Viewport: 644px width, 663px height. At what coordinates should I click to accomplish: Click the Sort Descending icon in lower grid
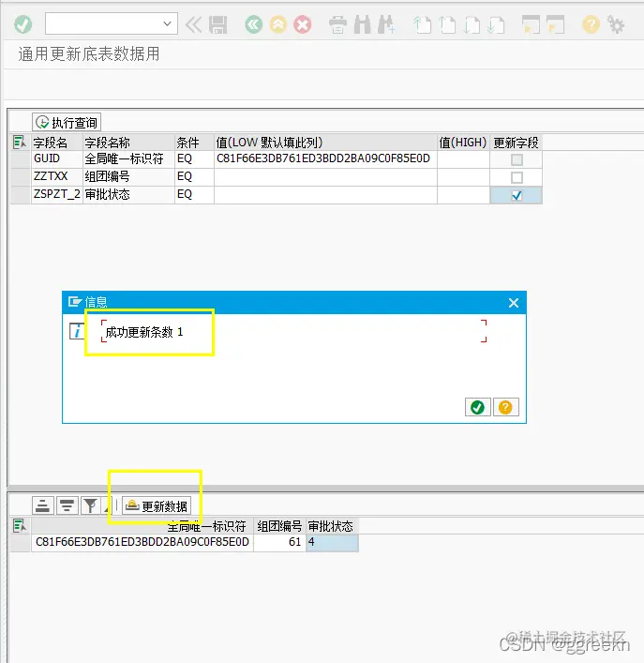tap(67, 505)
